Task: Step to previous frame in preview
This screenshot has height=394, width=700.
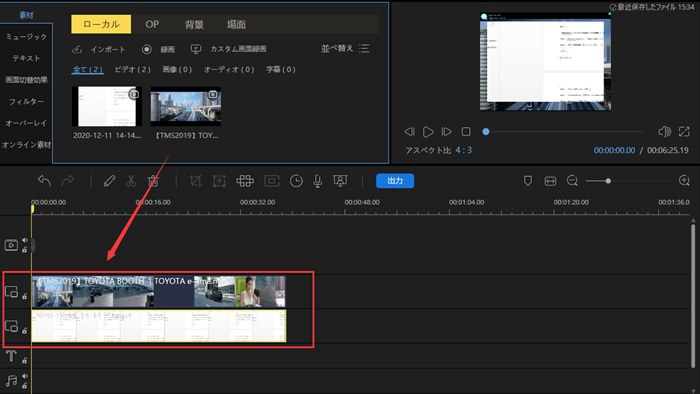Action: pos(409,132)
